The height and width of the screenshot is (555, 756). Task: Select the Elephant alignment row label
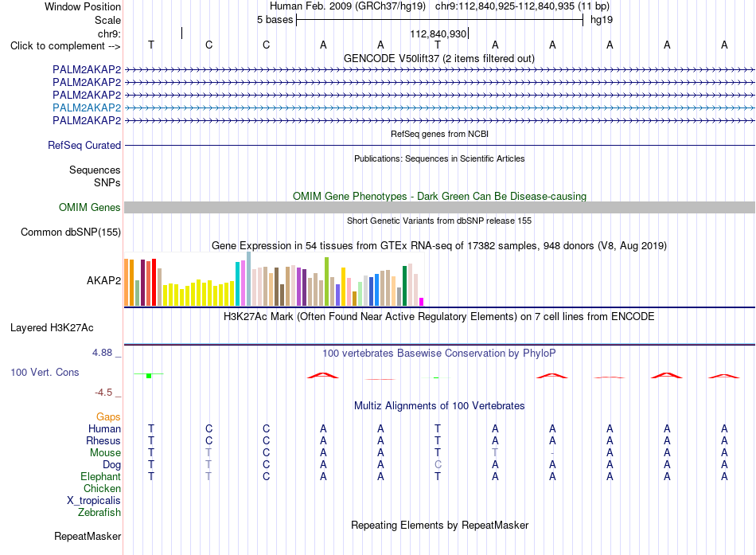coord(100,476)
